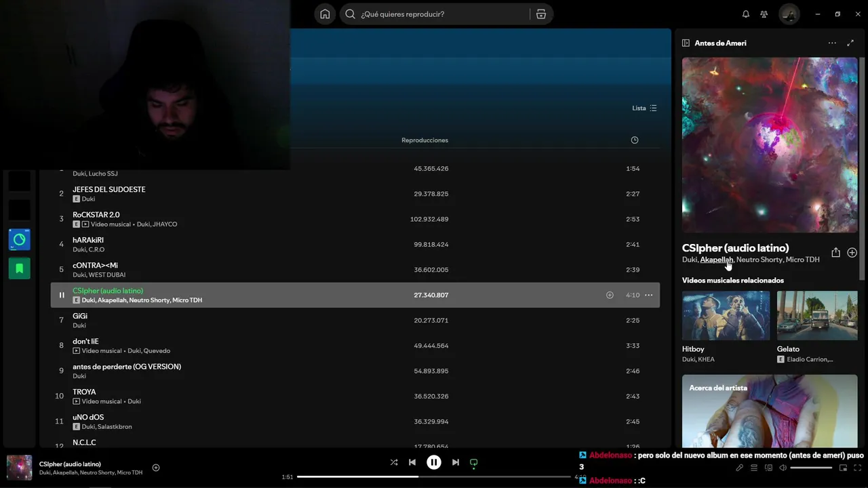868x488 pixels.
Task: Open the green bookmark item in sidebar
Action: 19,268
